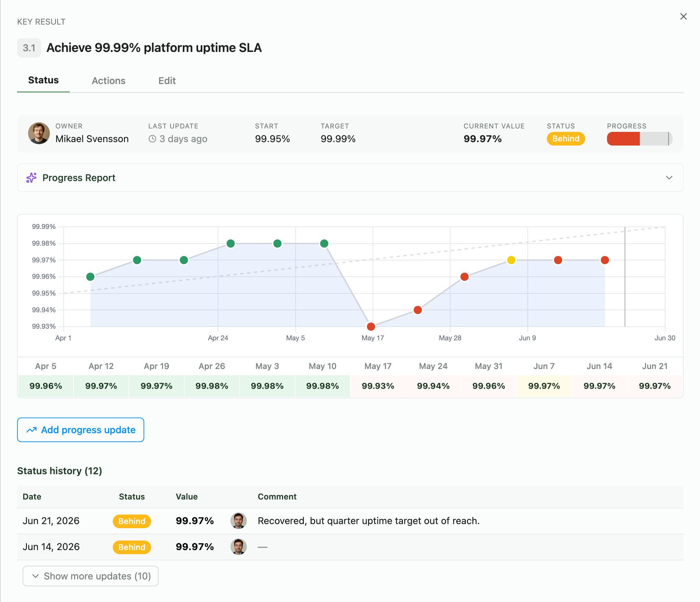Click the Date column header
The width and height of the screenshot is (700, 602).
32,497
